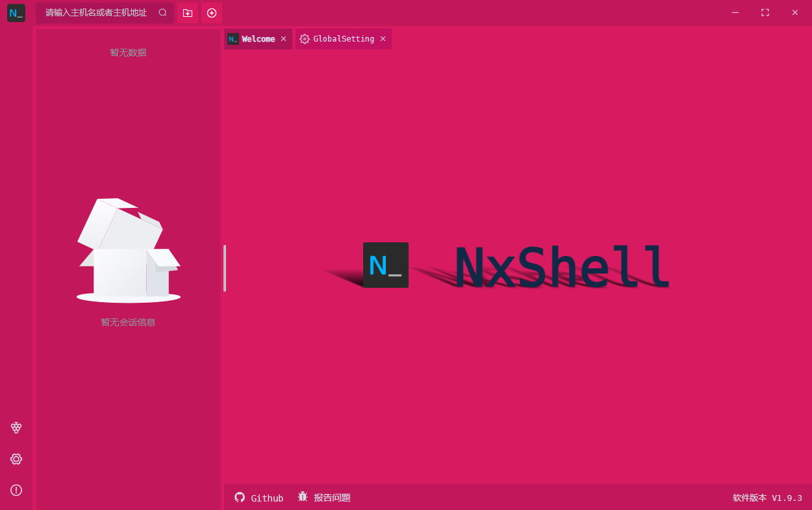The height and width of the screenshot is (510, 812).
Task: Click the version text V1.9.3
Action: pos(787,498)
